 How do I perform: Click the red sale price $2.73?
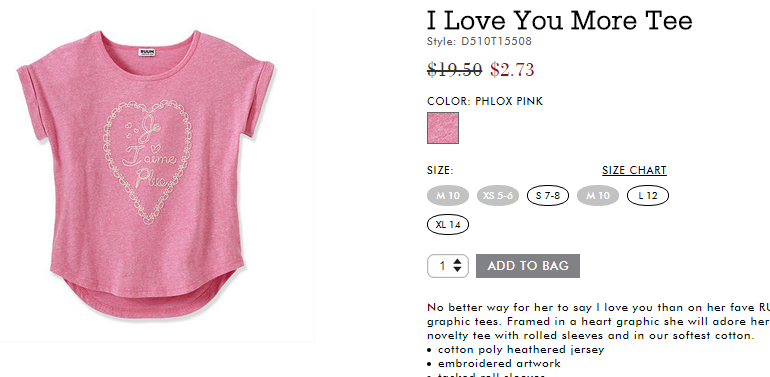coord(512,69)
